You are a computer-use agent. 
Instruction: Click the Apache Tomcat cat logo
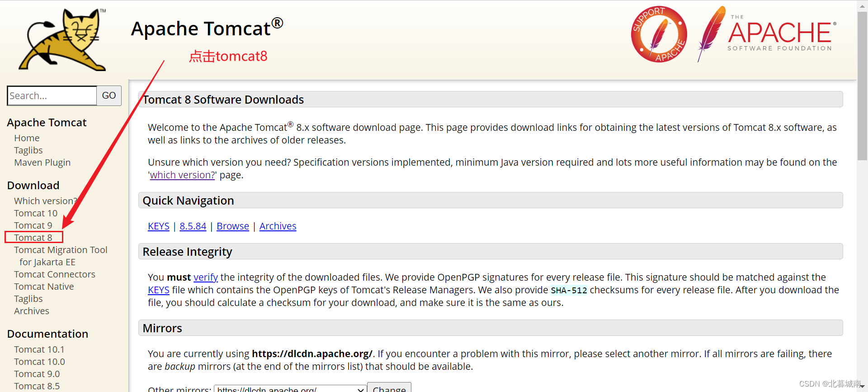tap(62, 39)
